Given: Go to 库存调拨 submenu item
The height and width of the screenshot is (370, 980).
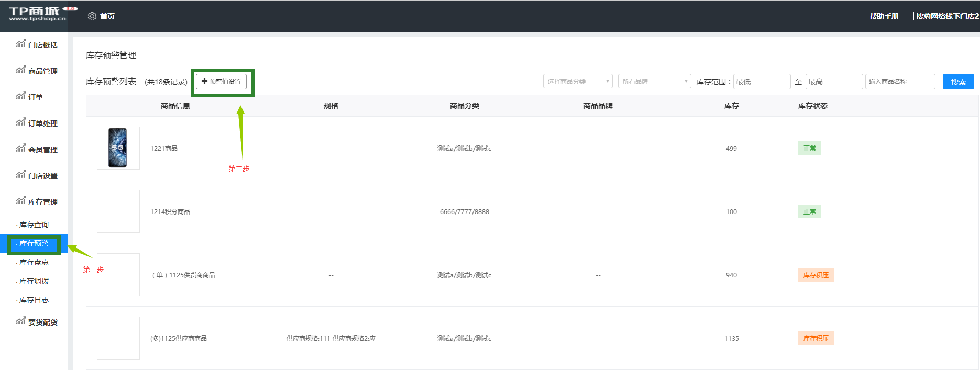Looking at the screenshot, I should coord(34,282).
